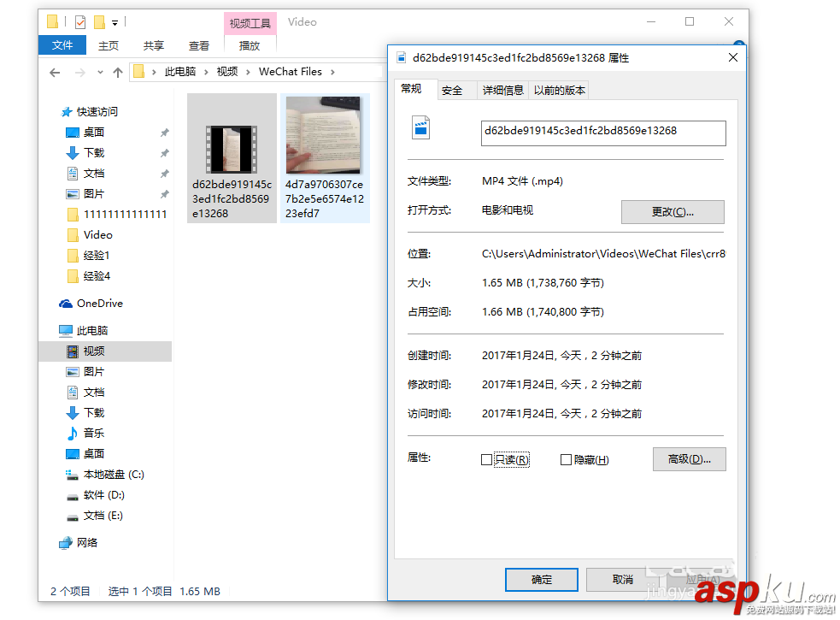Viewport: 840px width, 620px height.
Task: Expand the recent locations arrow beside navigation buttons
Action: [x=98, y=72]
